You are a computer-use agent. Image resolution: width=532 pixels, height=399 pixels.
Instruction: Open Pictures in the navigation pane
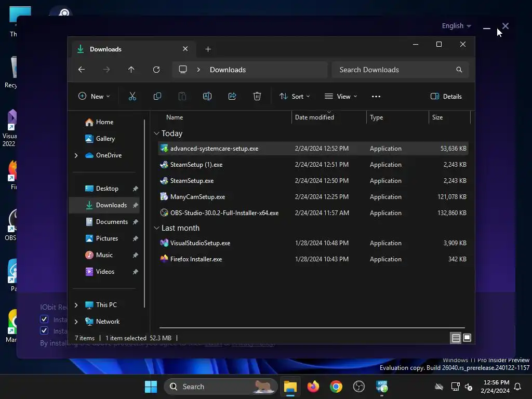pyautogui.click(x=104, y=238)
